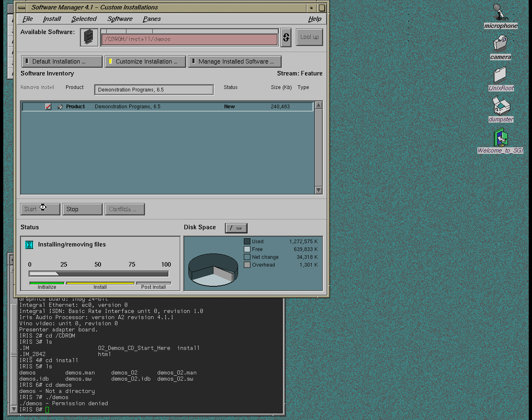Viewport: 532px width, 420px height.
Task: Click the Free legend color swatch
Action: [x=247, y=249]
